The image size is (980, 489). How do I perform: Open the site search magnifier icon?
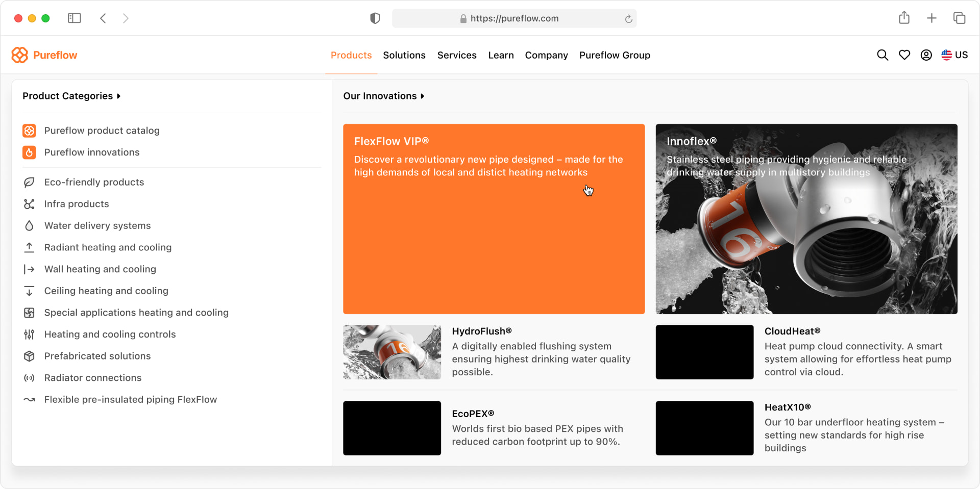point(883,55)
